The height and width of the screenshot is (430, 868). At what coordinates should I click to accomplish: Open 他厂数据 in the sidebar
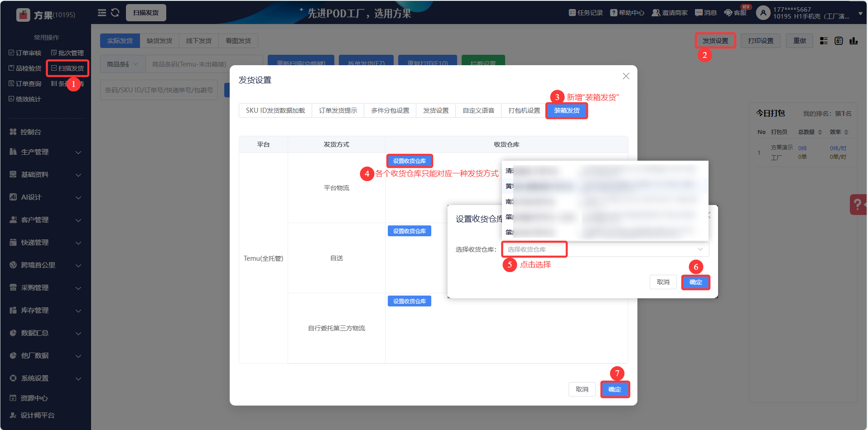coord(45,356)
